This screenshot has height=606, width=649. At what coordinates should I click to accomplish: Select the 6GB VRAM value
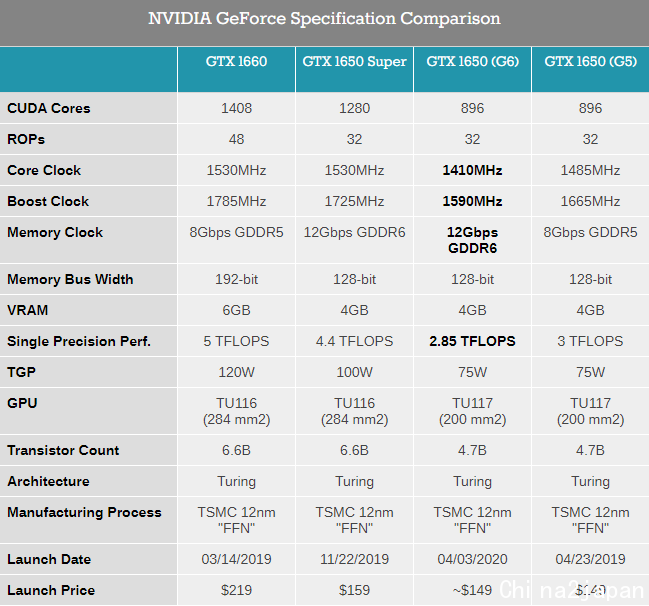pos(236,310)
